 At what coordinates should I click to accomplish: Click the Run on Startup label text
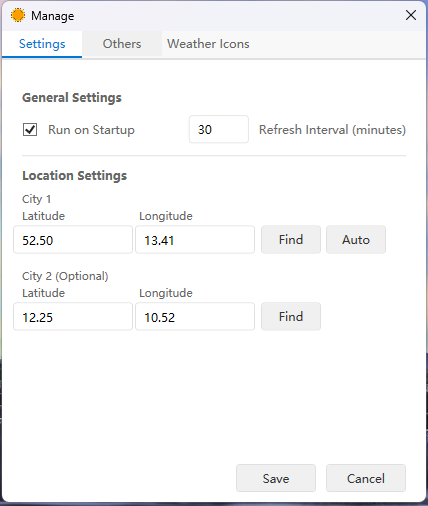pyautogui.click(x=91, y=130)
